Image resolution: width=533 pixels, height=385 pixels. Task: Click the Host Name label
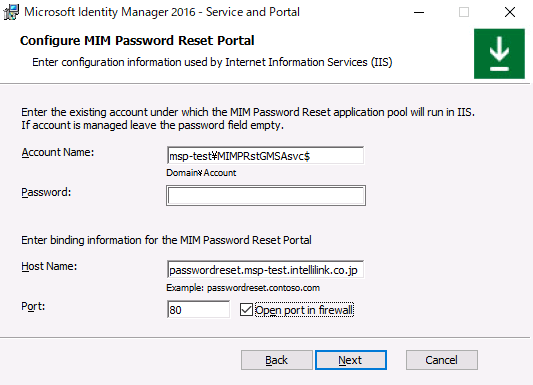49,266
